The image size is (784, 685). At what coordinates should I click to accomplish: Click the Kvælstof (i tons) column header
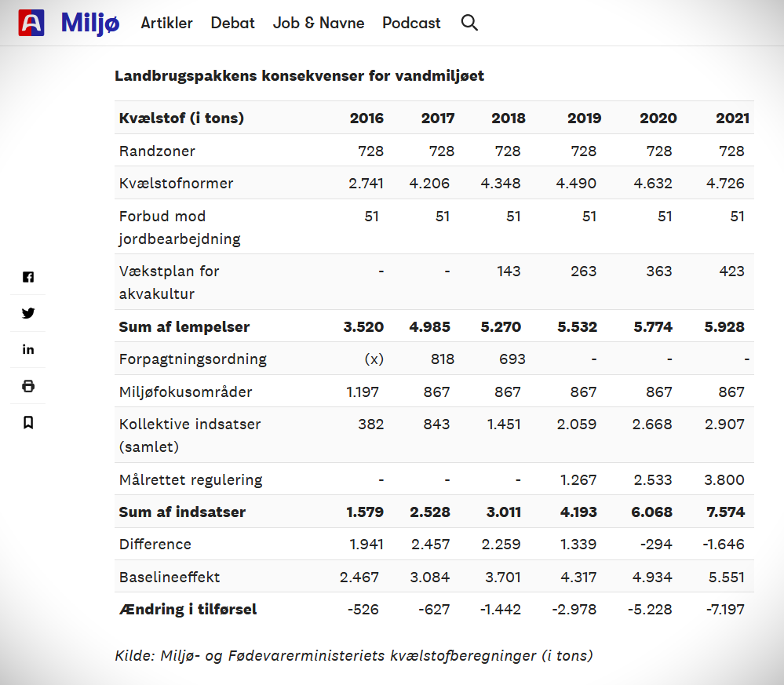181,118
